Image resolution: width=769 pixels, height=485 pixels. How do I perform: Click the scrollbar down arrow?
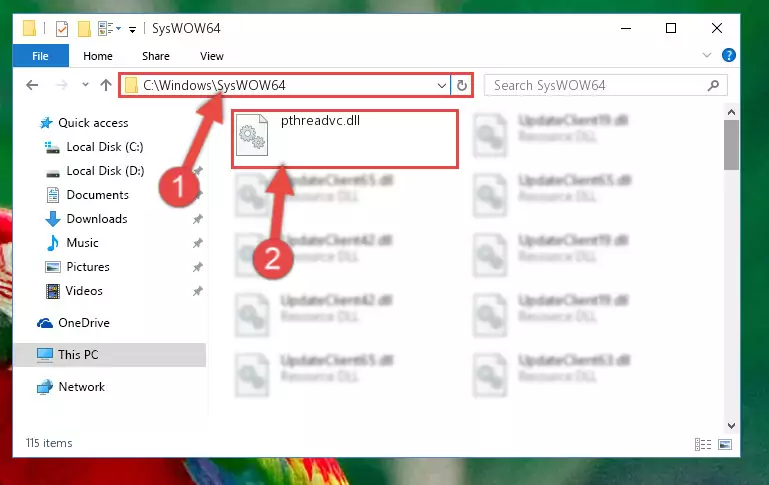[731, 426]
